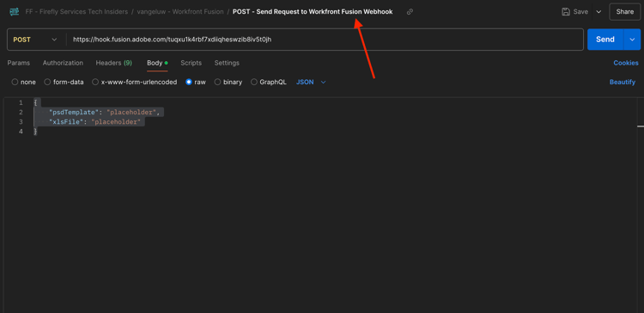The height and width of the screenshot is (313, 644).
Task: Click the "xlsFile" key in editor
Action: tap(66, 122)
